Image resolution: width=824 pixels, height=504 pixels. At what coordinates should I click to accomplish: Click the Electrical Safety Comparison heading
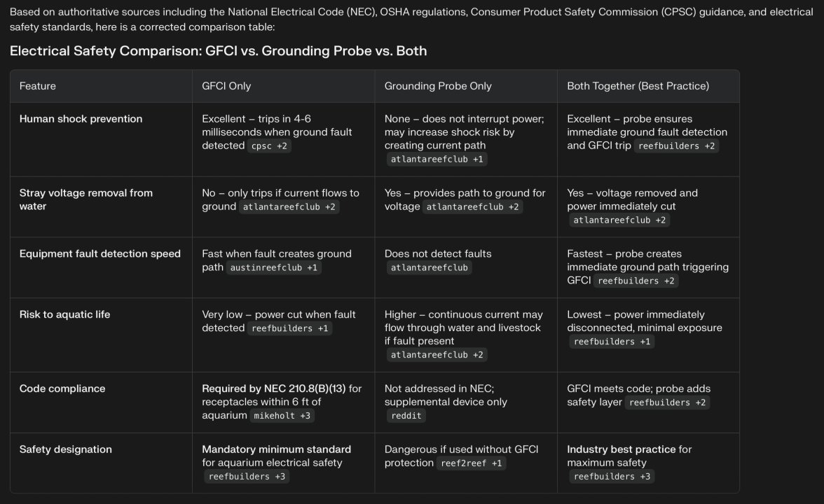tap(218, 51)
